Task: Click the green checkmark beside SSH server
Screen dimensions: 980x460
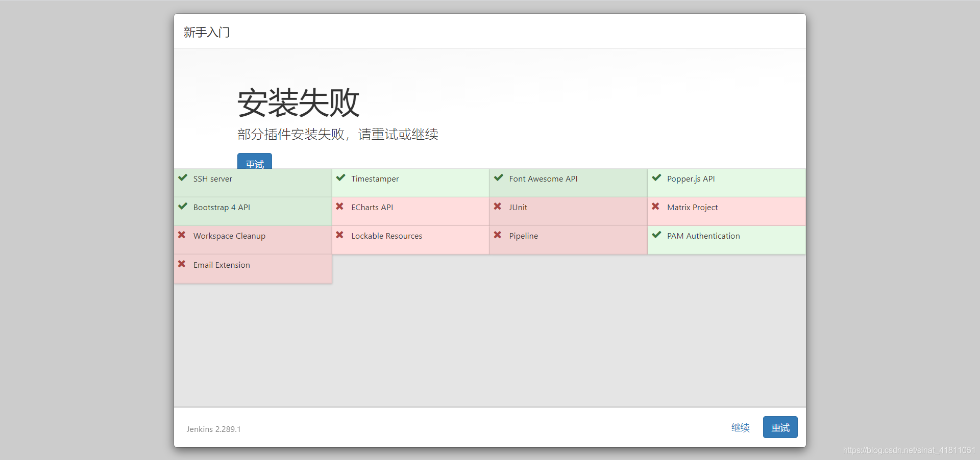Action: (182, 177)
